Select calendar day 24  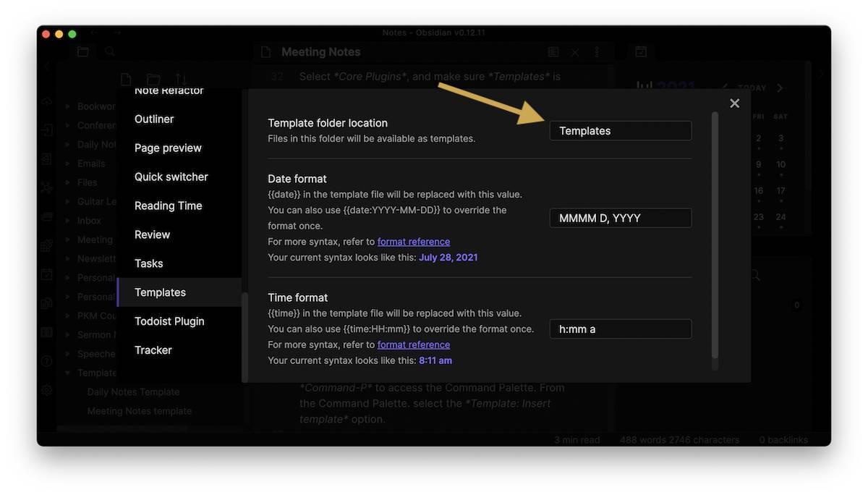click(781, 216)
